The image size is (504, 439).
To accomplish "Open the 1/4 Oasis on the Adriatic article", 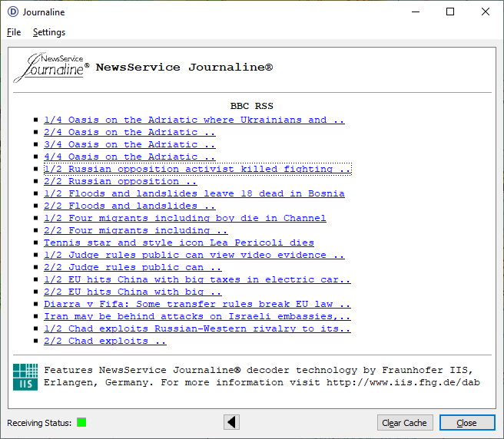I will click(x=194, y=120).
